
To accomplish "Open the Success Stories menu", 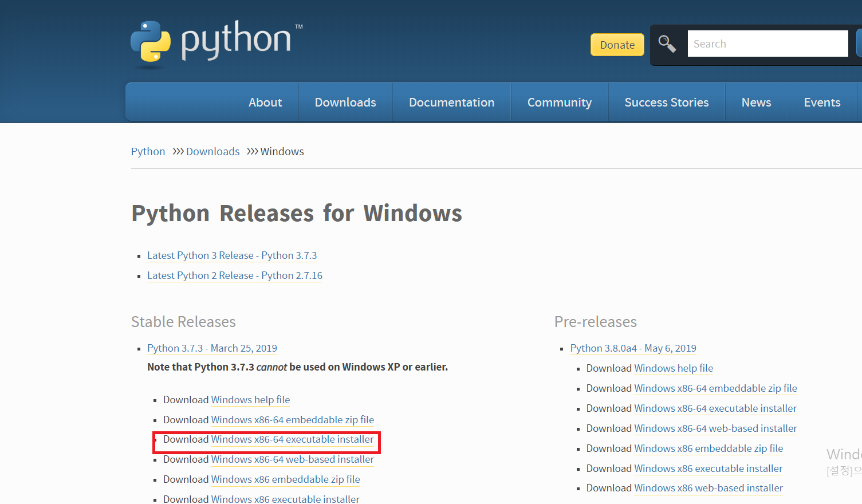I will pyautogui.click(x=667, y=103).
